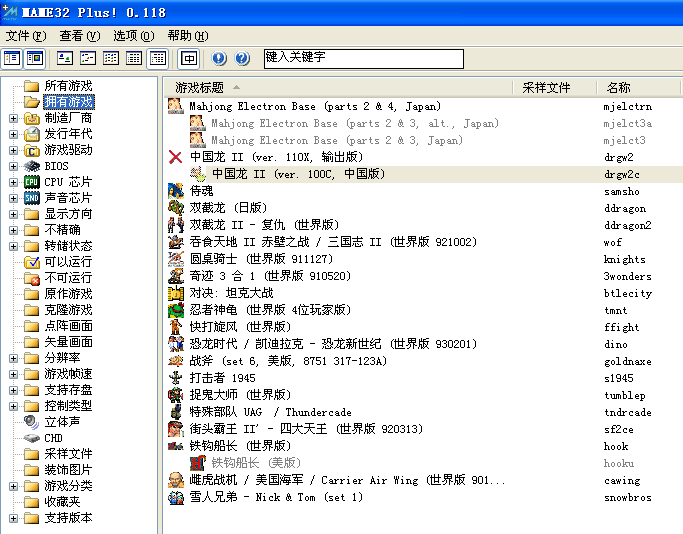
Task: Click the green CPU chip icon
Action: tap(32, 183)
